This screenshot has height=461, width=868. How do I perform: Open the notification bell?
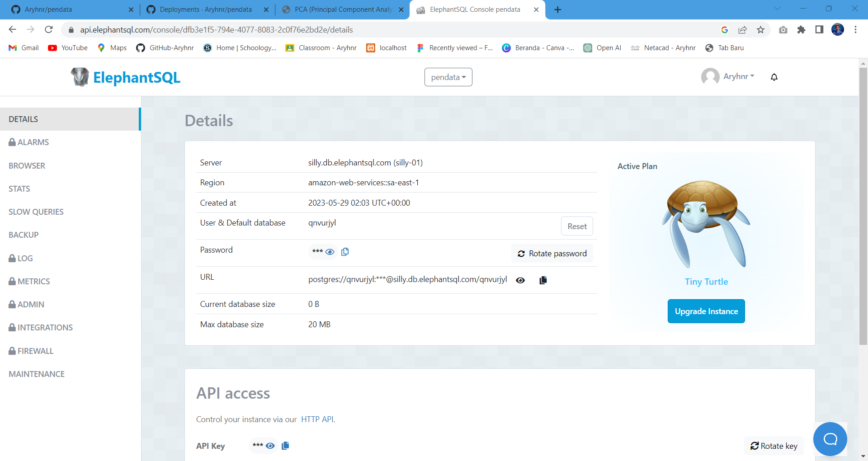tap(774, 77)
